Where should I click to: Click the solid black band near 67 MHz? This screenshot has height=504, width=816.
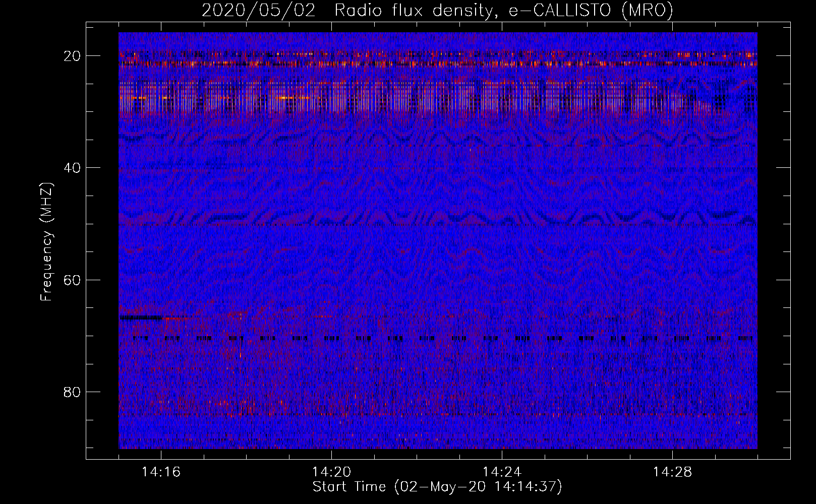click(x=141, y=318)
